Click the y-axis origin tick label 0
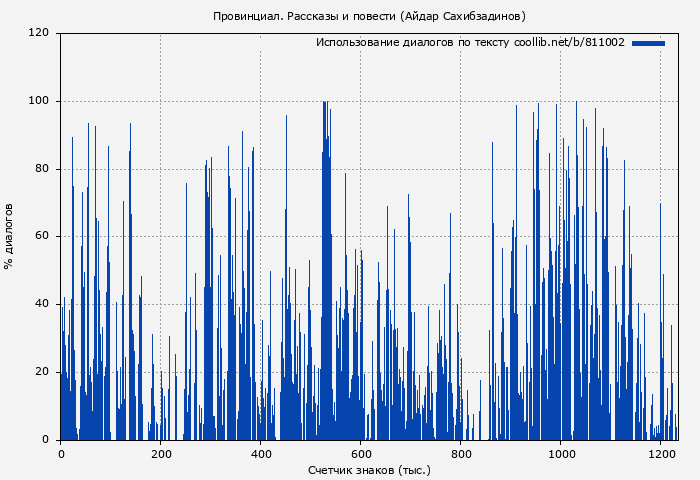 pyautogui.click(x=46, y=440)
